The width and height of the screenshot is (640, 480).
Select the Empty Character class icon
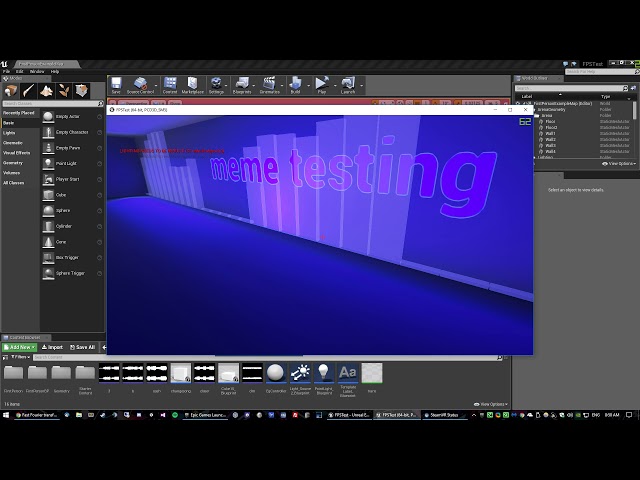point(48,132)
